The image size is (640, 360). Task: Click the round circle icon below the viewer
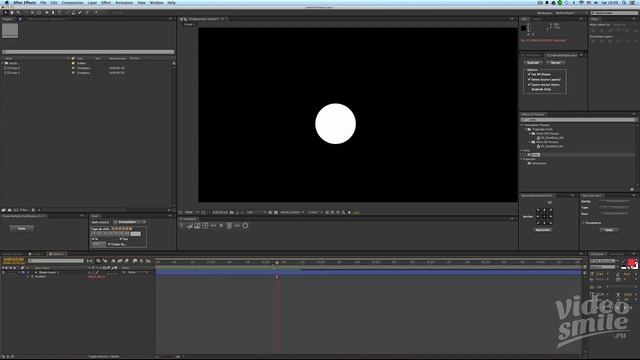(245, 226)
